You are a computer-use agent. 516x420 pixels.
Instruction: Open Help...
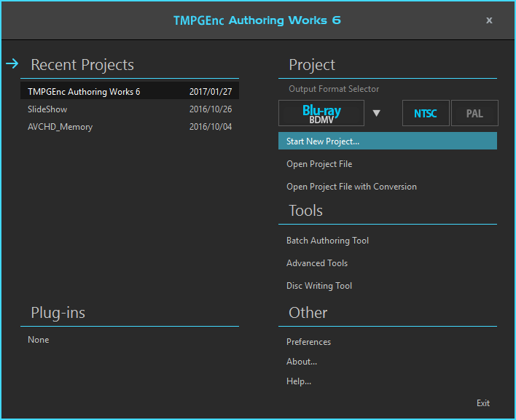pyautogui.click(x=299, y=381)
